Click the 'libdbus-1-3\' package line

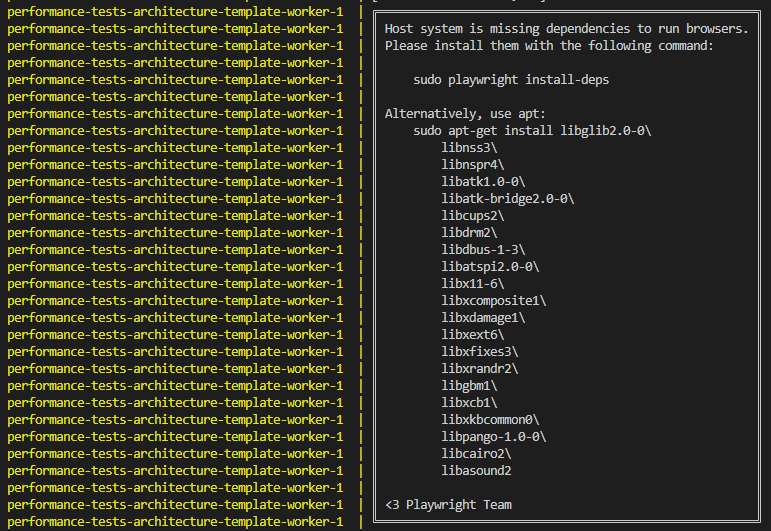tap(483, 250)
